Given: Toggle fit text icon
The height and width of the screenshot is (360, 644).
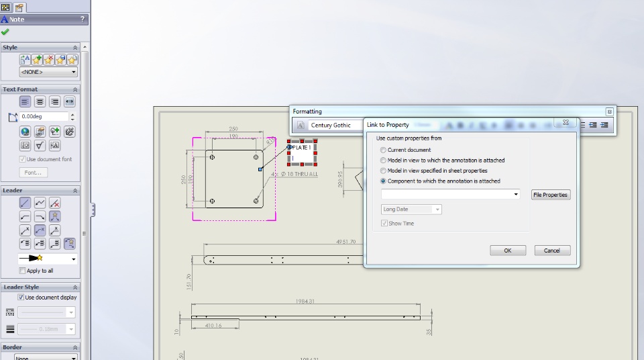Looking at the screenshot, I should 69,101.
